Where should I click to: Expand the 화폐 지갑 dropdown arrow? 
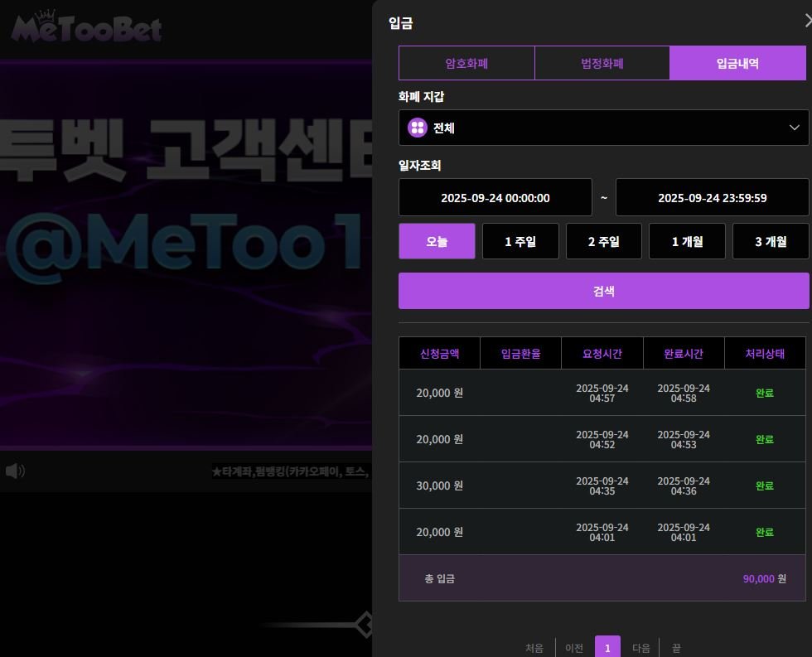[x=795, y=128]
